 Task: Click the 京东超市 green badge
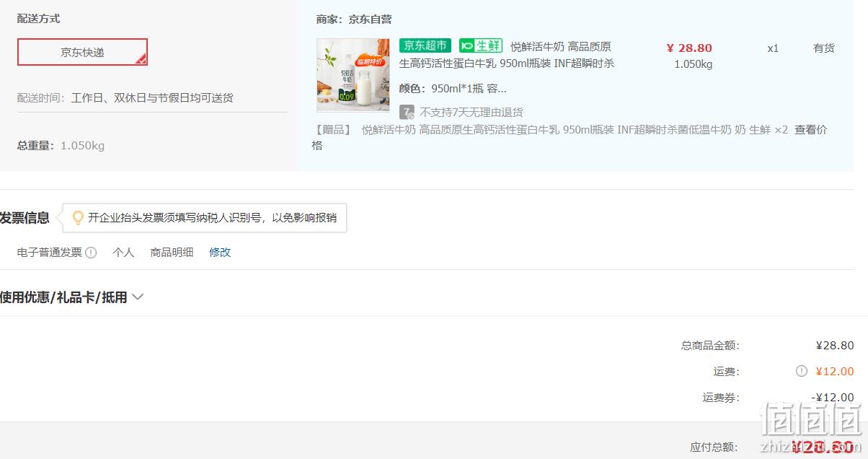[x=425, y=45]
